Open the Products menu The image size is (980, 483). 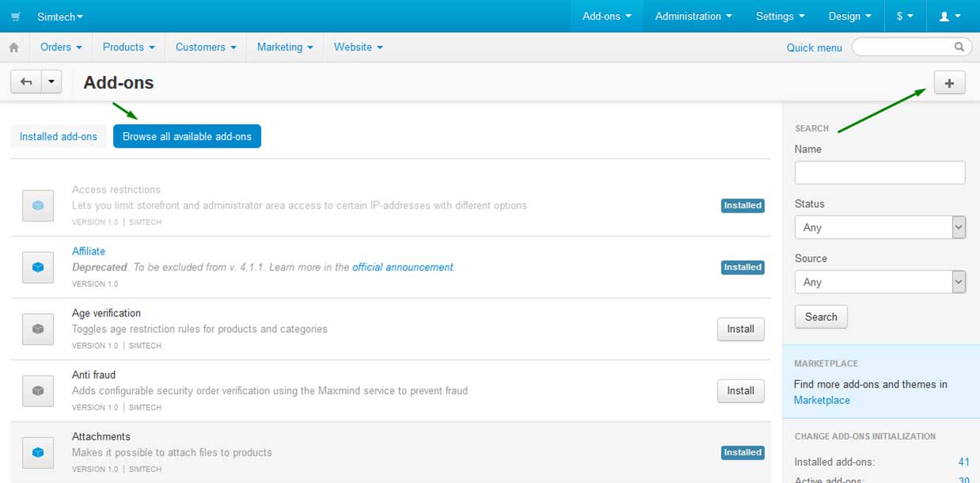(128, 47)
